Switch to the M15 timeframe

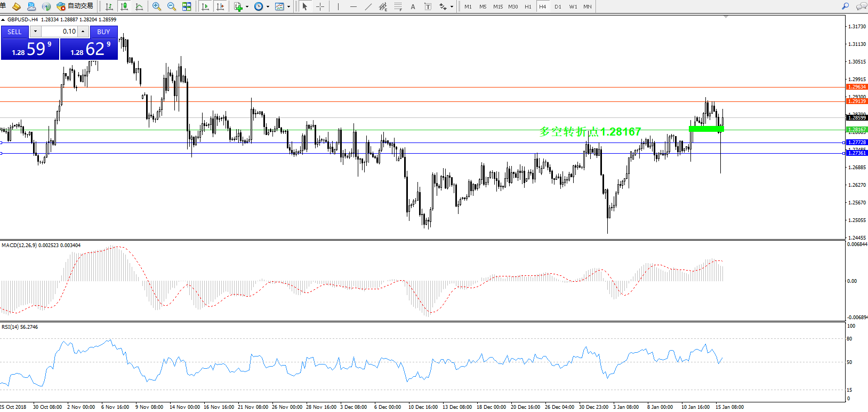498,6
